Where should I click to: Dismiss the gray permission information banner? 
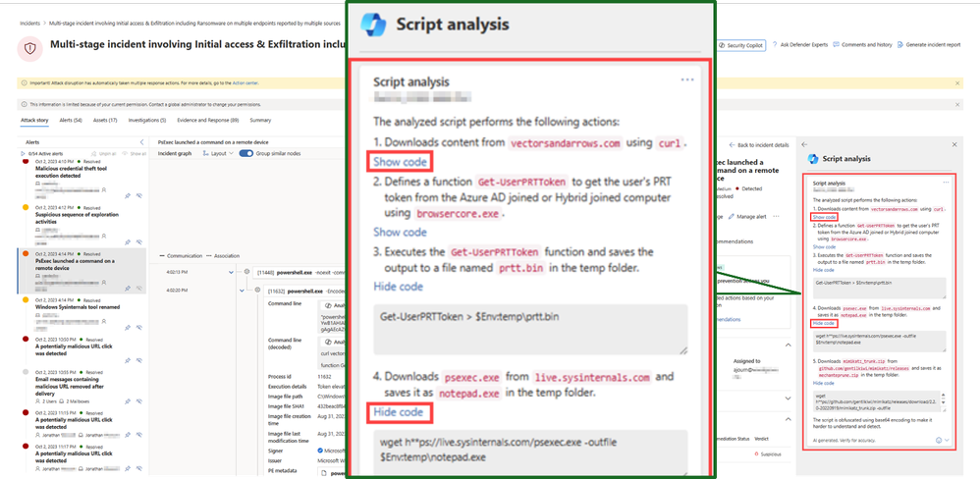point(957,104)
